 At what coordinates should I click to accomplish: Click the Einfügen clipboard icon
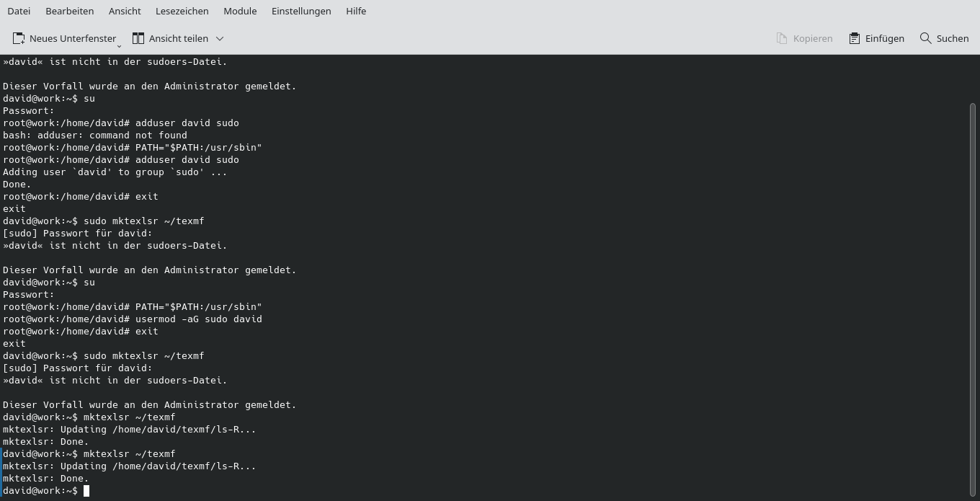pyautogui.click(x=854, y=37)
